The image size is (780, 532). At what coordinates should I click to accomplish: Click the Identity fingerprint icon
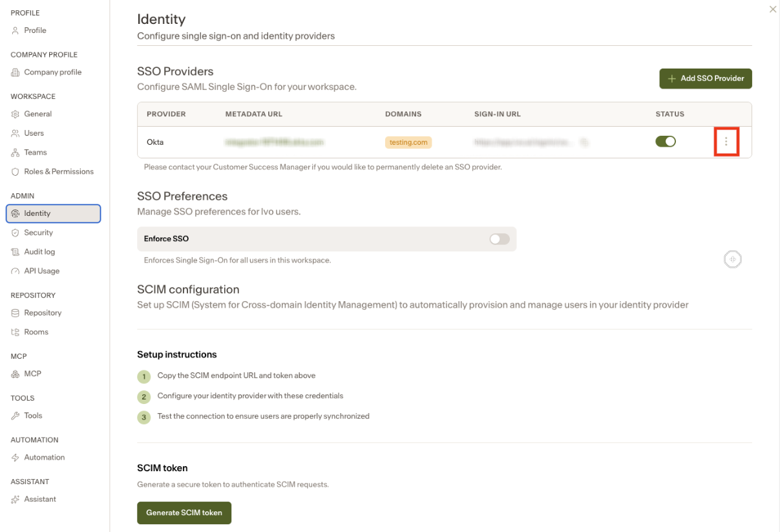(16, 213)
